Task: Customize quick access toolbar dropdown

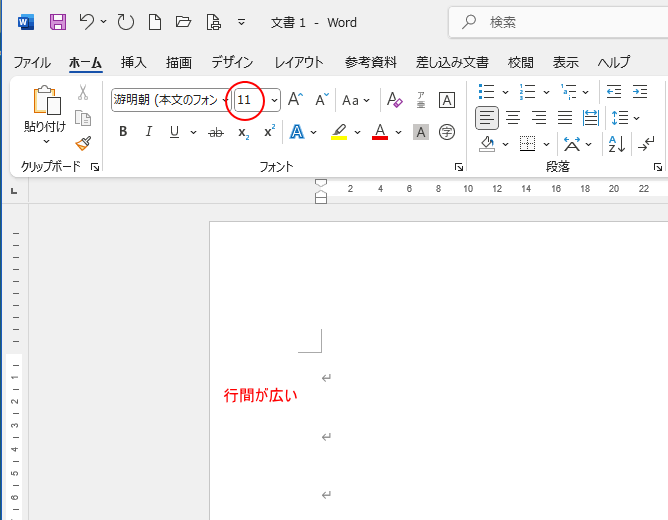Action: [x=241, y=22]
